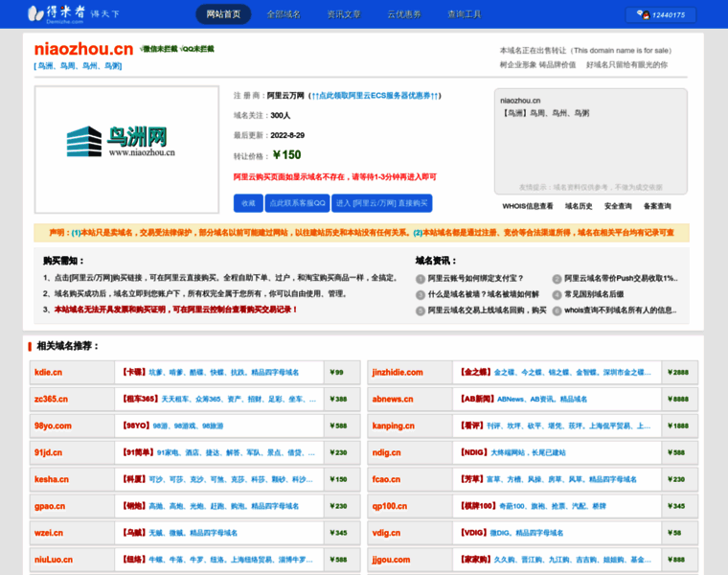
Task: Open WHOIS信息查看 link
Action: (528, 206)
